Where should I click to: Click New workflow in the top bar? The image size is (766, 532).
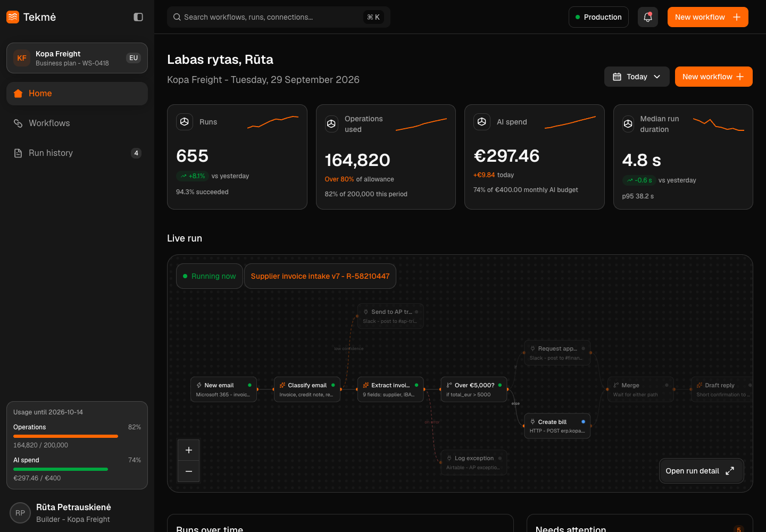point(708,17)
